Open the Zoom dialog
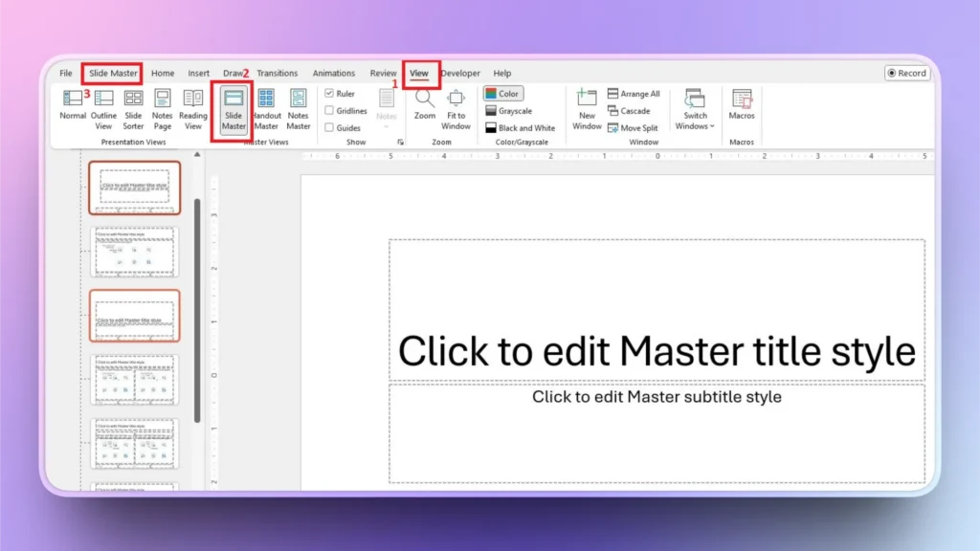 (424, 105)
